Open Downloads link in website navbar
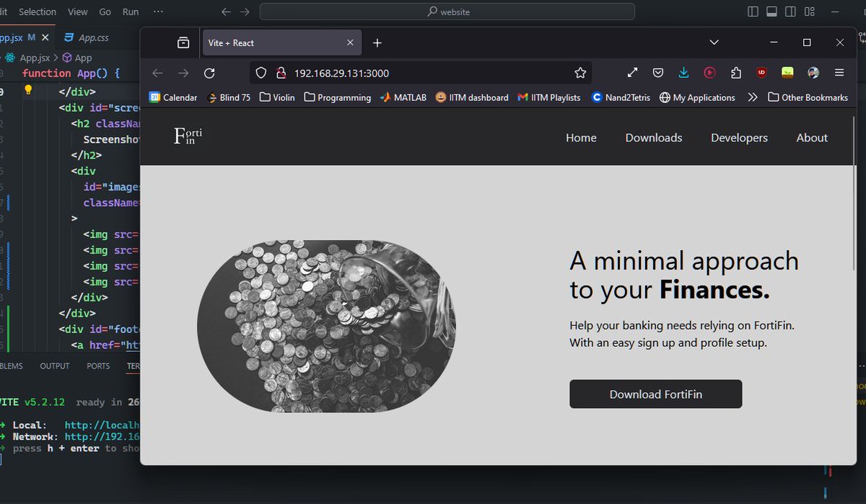The width and height of the screenshot is (866, 504). point(654,138)
